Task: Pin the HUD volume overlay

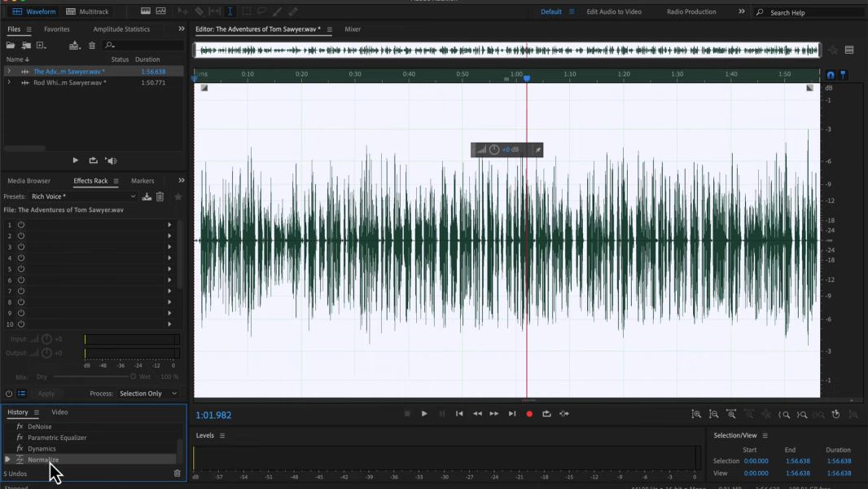Action: coord(537,149)
